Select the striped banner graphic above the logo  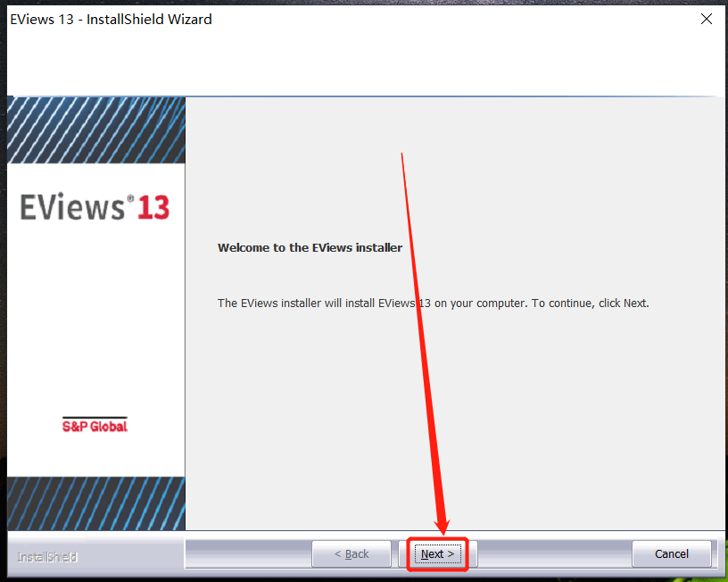[95, 129]
